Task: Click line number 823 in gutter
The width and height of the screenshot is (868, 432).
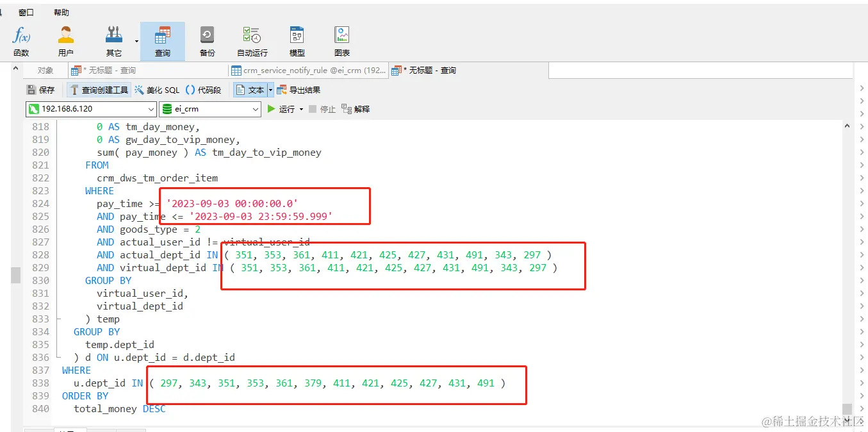Action: [x=40, y=190]
